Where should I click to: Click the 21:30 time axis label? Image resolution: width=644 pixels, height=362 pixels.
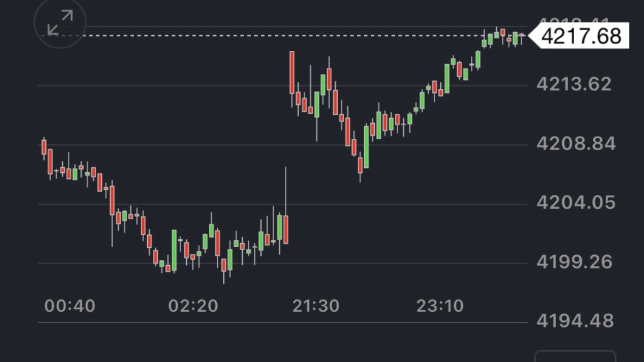[x=316, y=306]
